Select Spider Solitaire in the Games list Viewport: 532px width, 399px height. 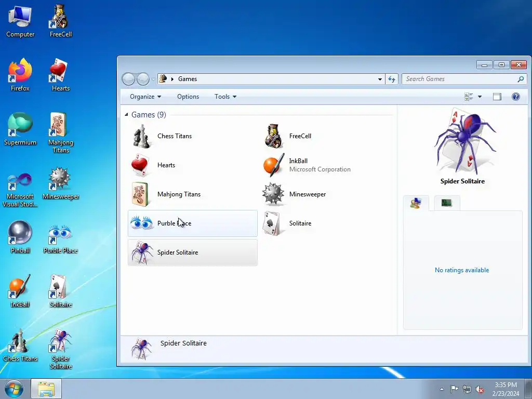coord(192,252)
